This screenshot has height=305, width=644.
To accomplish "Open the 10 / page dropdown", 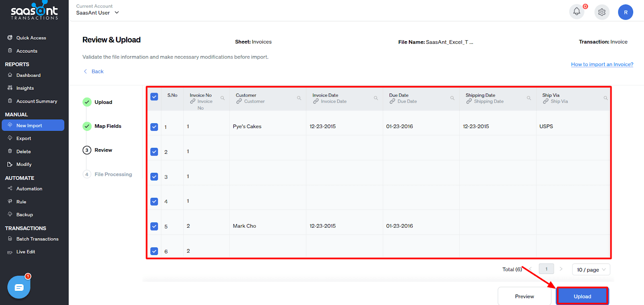I will tap(591, 270).
